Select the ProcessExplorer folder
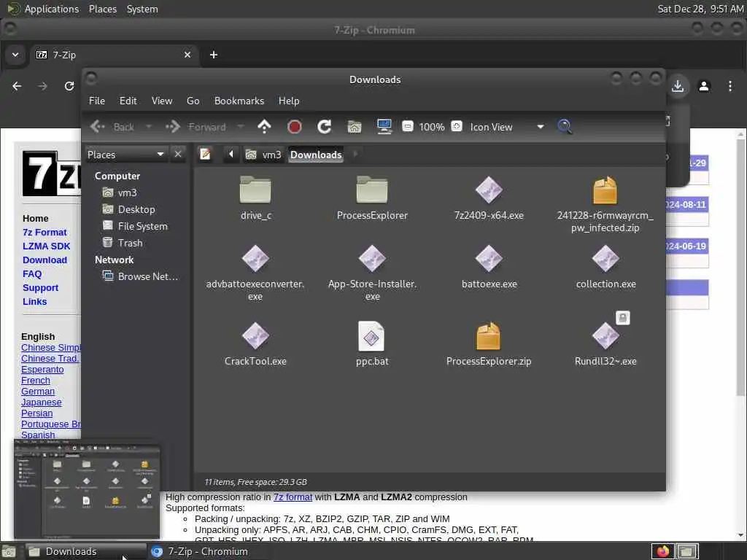This screenshot has width=747, height=560. (x=372, y=198)
